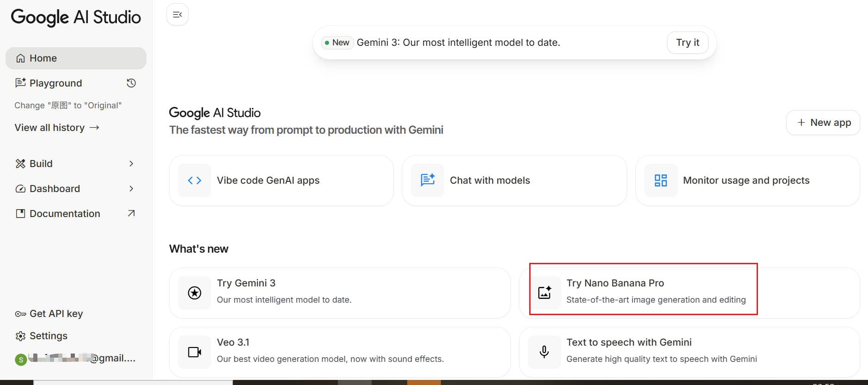
Task: Open the Veo 3.1 card
Action: [x=340, y=352]
